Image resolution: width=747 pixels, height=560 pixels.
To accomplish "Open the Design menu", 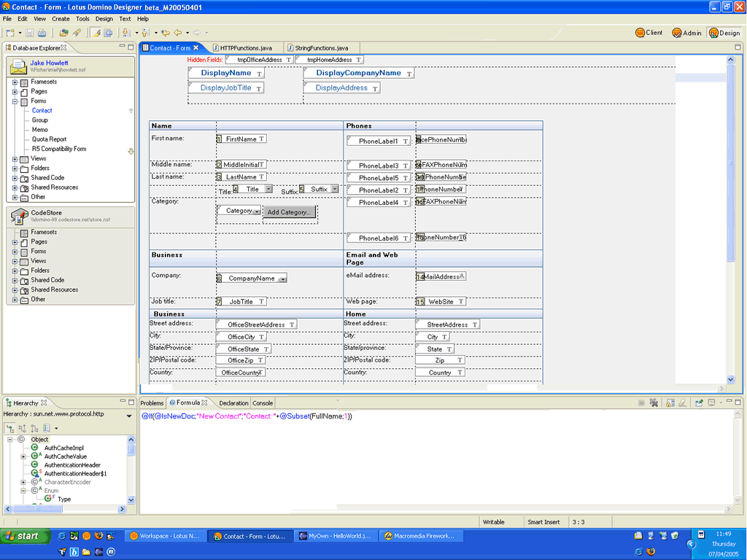I will click(x=104, y=19).
